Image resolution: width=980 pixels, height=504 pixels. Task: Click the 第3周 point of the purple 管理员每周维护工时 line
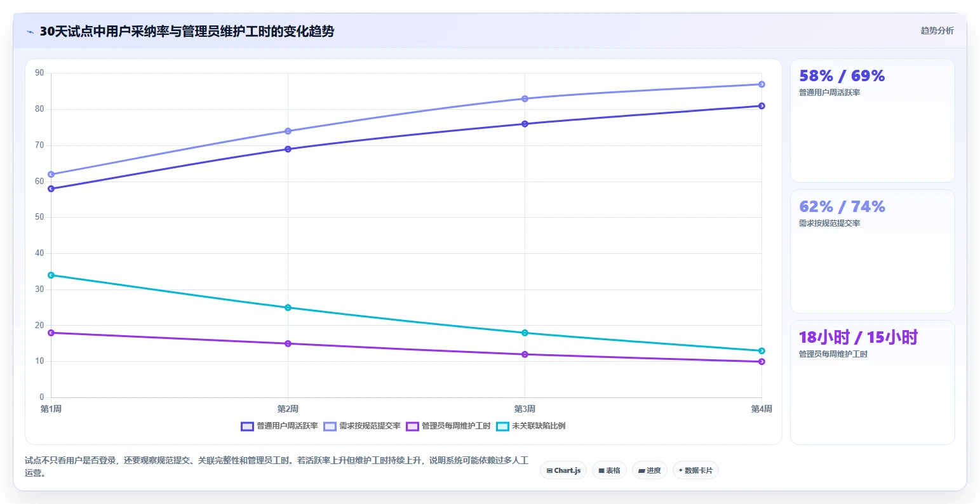[525, 354]
